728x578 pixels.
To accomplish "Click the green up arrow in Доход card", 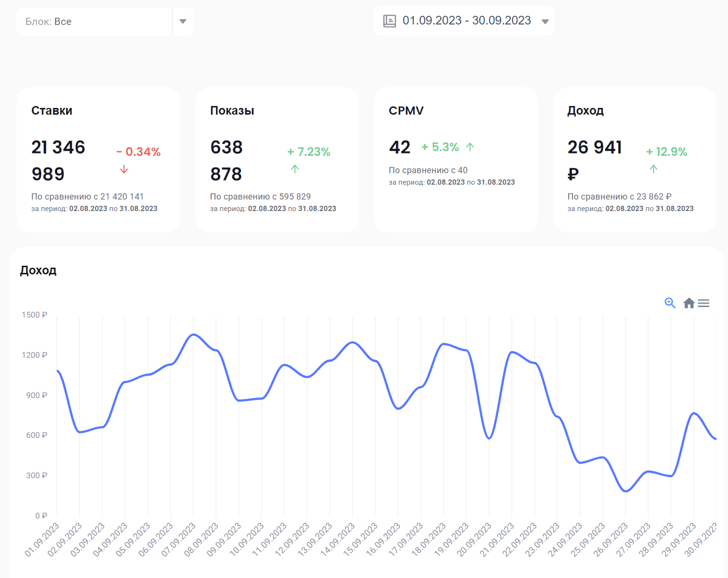I will pos(653,169).
